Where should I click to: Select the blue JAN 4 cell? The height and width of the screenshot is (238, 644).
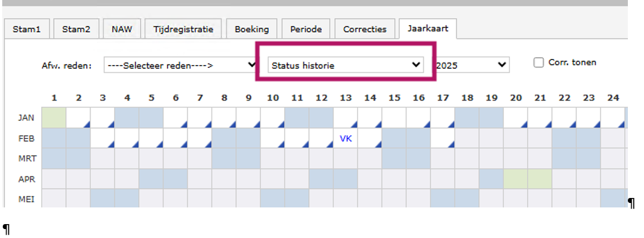(127, 118)
